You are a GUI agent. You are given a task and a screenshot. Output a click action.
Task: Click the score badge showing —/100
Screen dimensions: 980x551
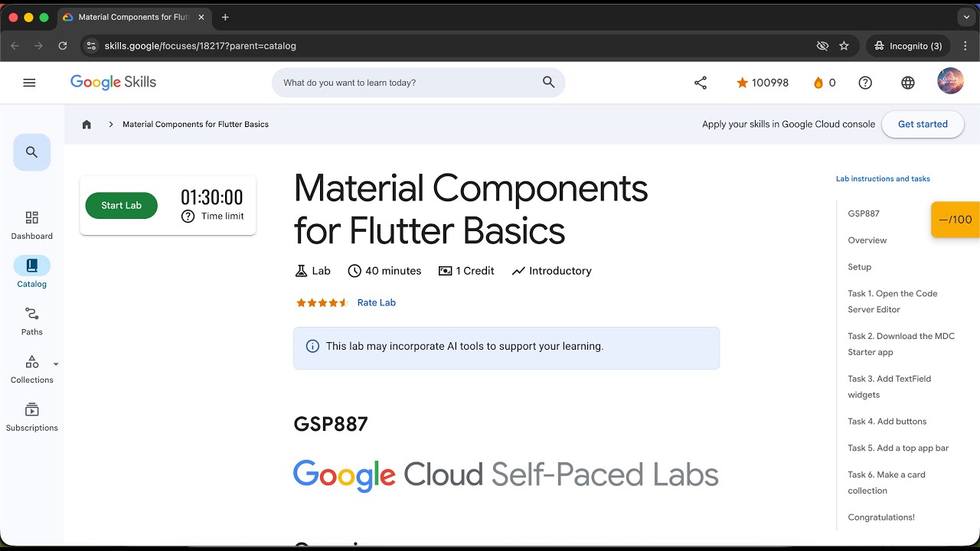click(x=955, y=220)
